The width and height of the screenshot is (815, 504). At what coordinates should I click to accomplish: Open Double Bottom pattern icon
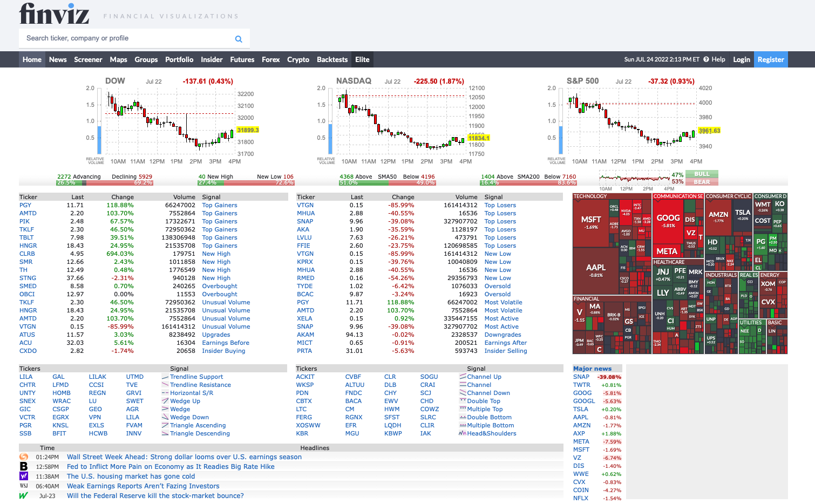click(x=463, y=417)
